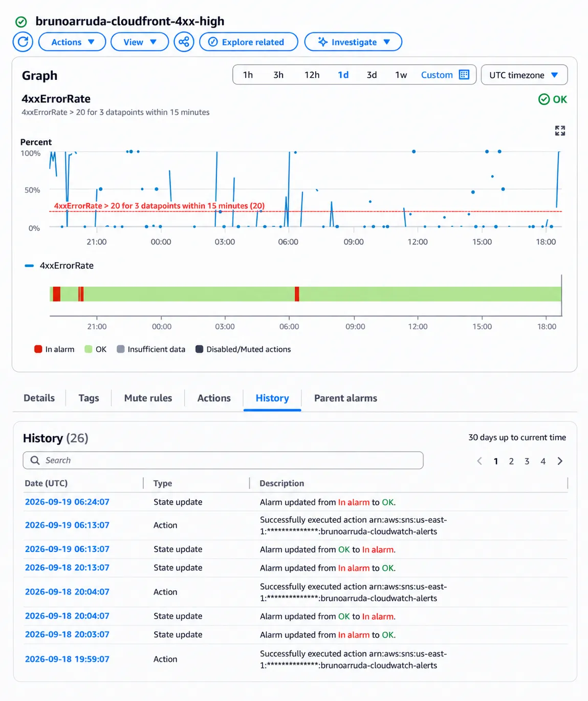Go to history page 3
The image size is (588, 701).
click(527, 461)
